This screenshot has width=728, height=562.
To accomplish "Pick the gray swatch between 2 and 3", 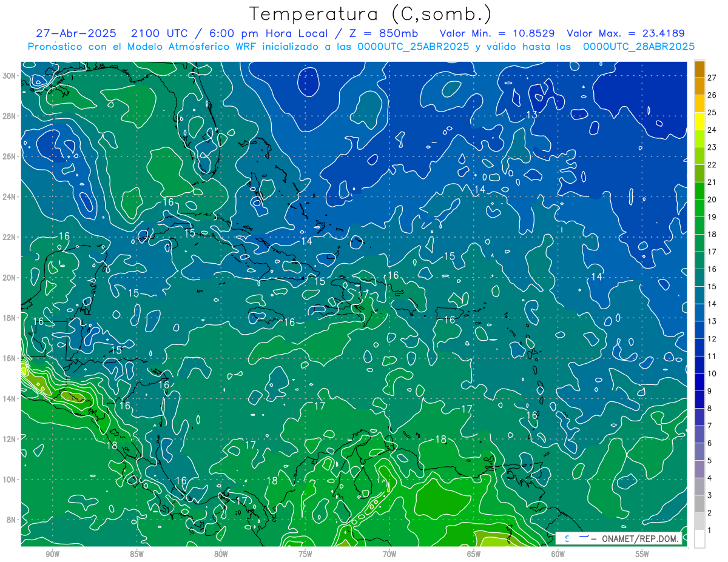I will [x=699, y=504].
